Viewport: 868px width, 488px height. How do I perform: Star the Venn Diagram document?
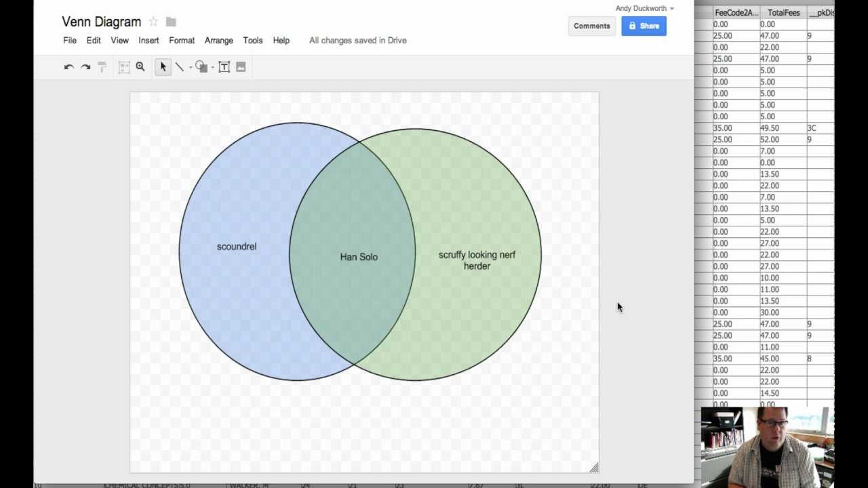153,22
